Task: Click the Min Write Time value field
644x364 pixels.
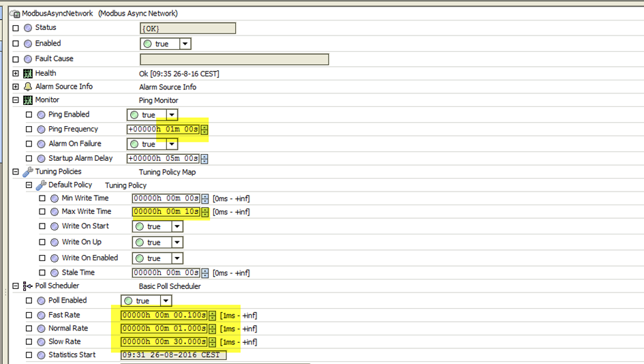Action: tap(166, 198)
